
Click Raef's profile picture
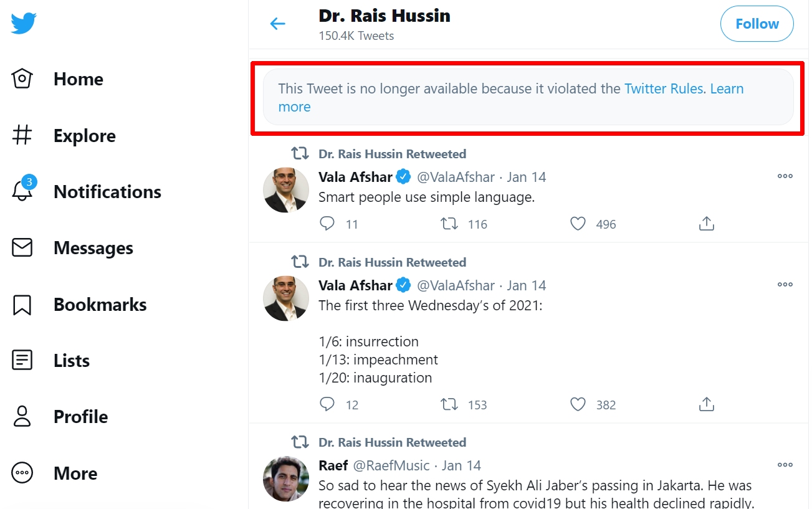(x=286, y=478)
